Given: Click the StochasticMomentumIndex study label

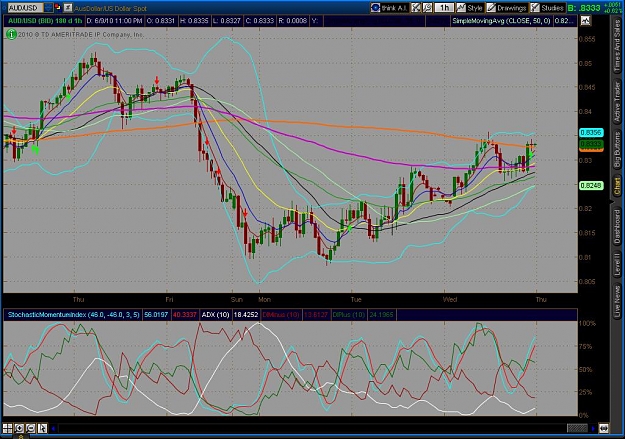Looking at the screenshot, I should [x=73, y=315].
